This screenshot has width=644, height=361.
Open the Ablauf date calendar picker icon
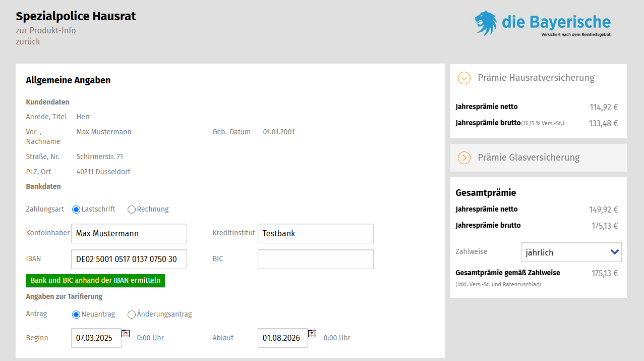pos(312,333)
